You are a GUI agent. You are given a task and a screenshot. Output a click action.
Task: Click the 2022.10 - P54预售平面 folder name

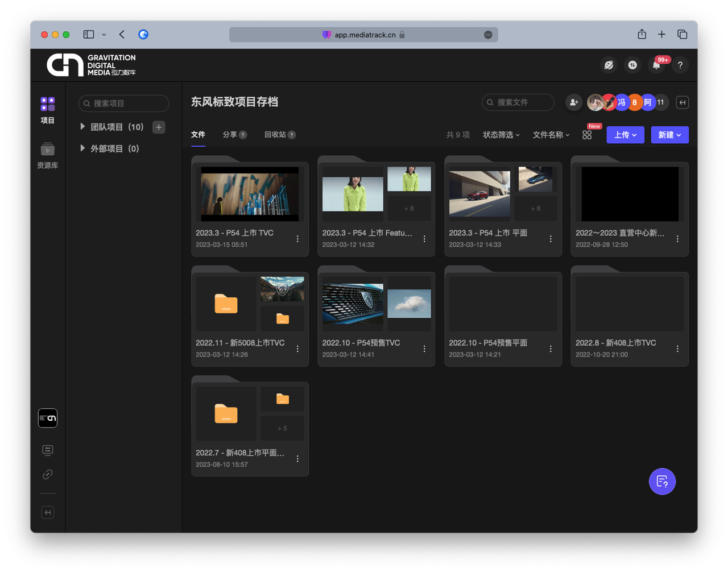488,343
